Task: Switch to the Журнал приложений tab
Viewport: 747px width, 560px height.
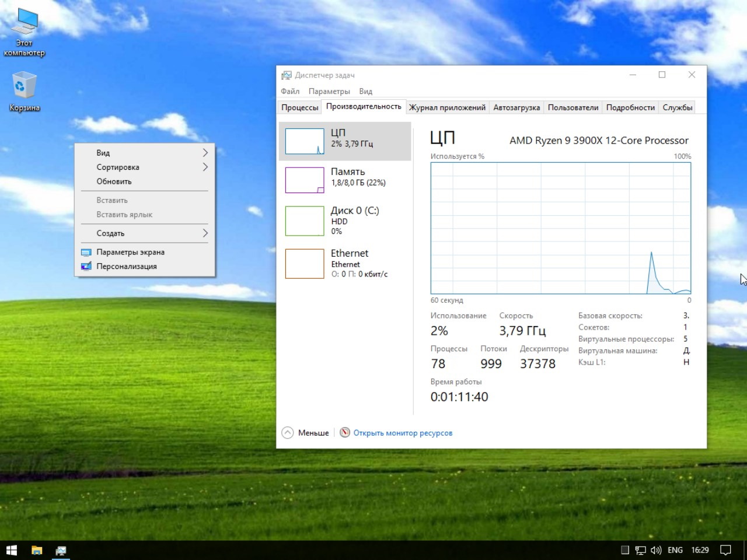Action: pos(447,107)
